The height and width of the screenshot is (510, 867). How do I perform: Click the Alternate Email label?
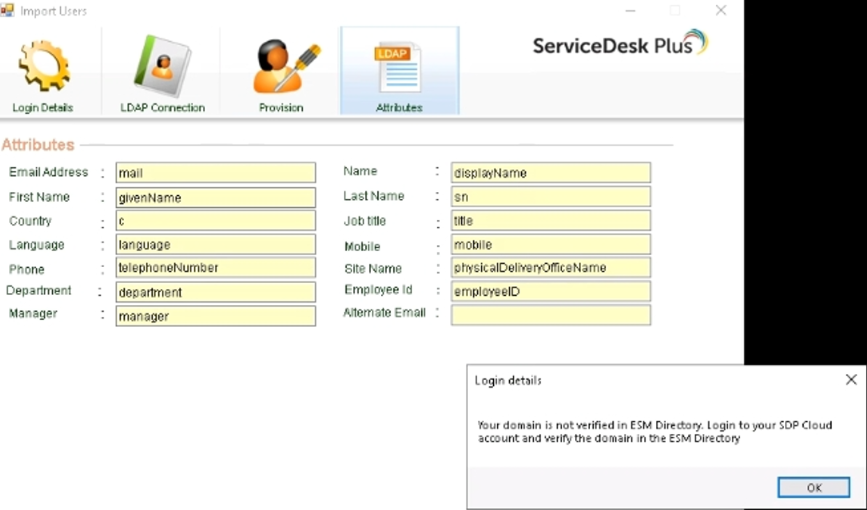click(x=384, y=313)
